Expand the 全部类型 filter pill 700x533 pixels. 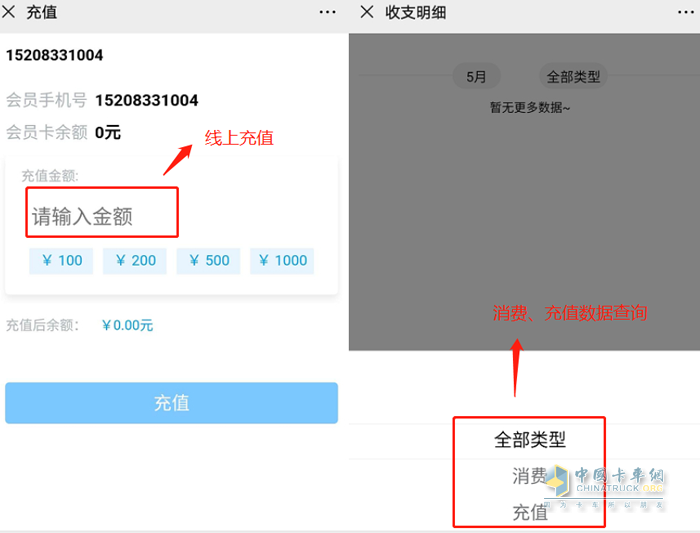point(573,77)
